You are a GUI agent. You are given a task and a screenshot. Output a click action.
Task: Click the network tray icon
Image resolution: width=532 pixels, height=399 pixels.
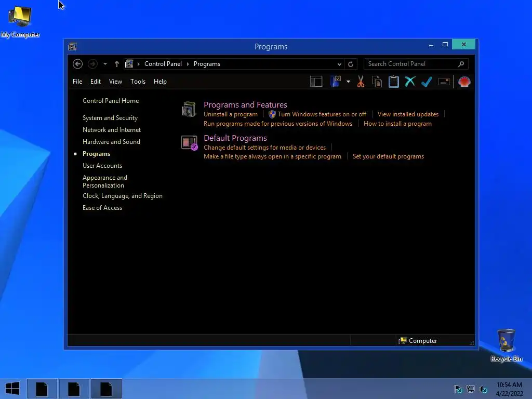[x=471, y=389]
